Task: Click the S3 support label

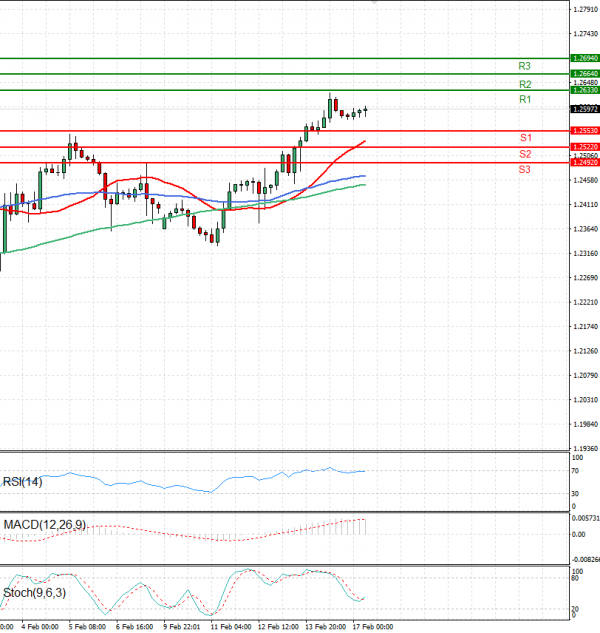Action: pos(524,170)
